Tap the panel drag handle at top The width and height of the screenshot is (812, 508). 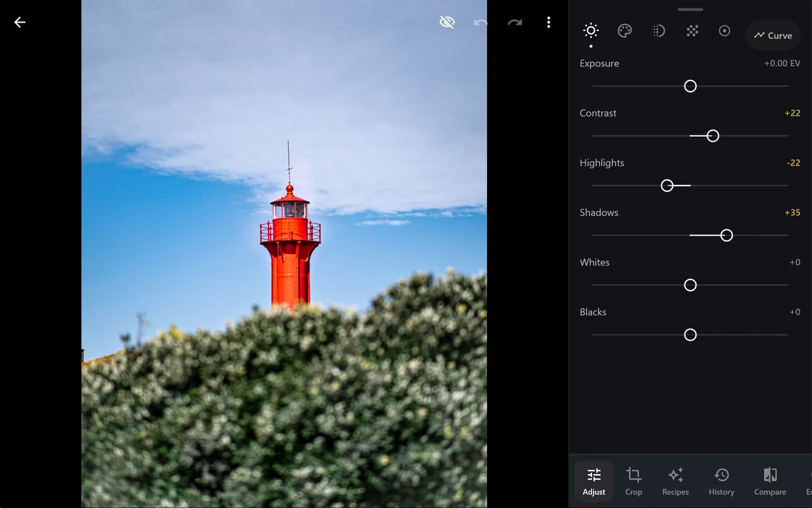point(690,9)
